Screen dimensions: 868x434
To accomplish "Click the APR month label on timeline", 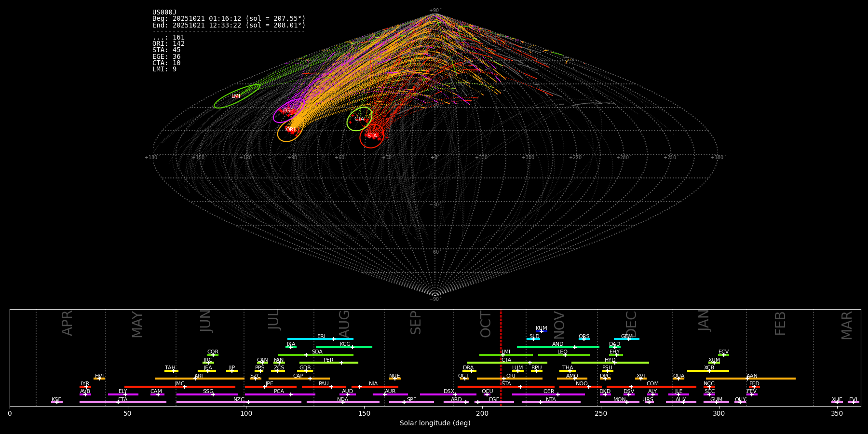I will (68, 323).
